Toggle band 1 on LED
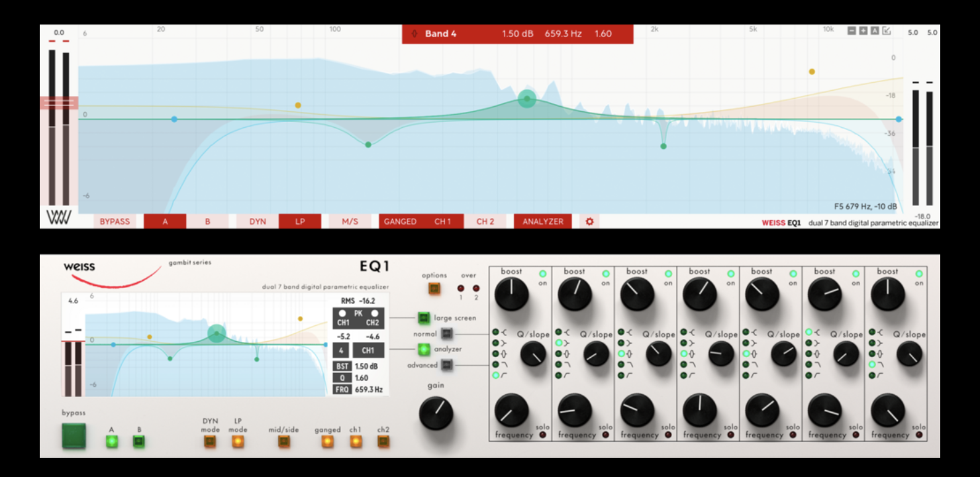 (543, 274)
